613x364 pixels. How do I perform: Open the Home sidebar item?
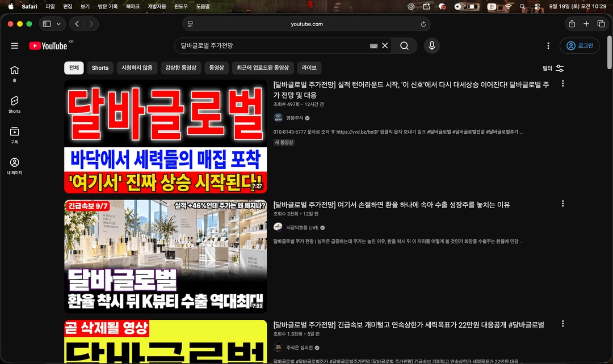pyautogui.click(x=14, y=74)
